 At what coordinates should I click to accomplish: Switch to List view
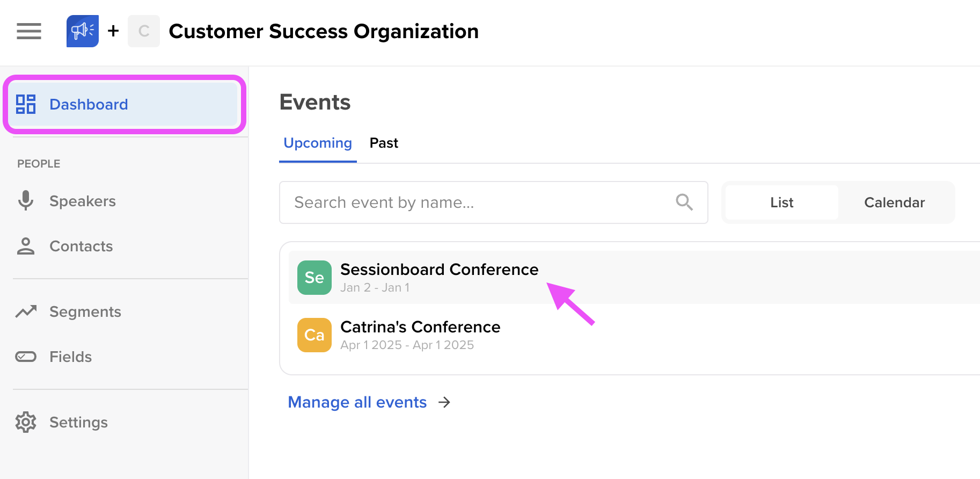point(781,202)
